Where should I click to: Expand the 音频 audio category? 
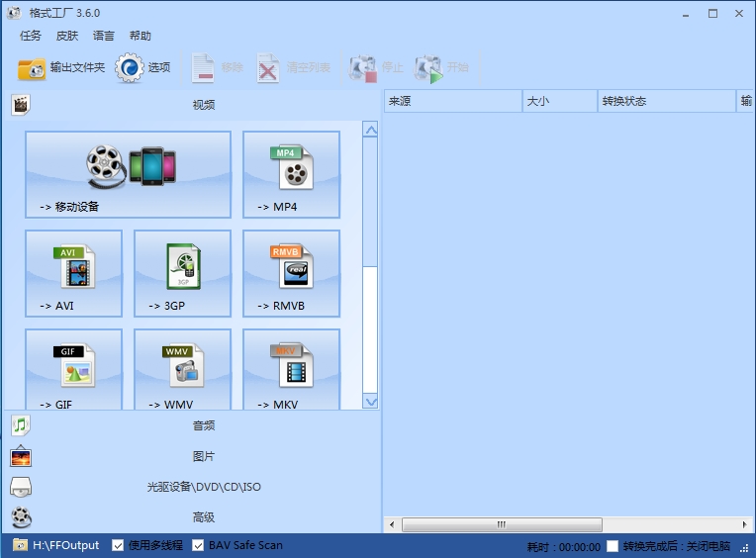(203, 425)
